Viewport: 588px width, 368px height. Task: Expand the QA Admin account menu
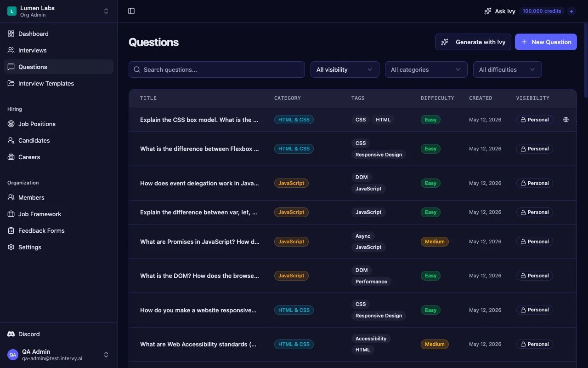coord(58,355)
